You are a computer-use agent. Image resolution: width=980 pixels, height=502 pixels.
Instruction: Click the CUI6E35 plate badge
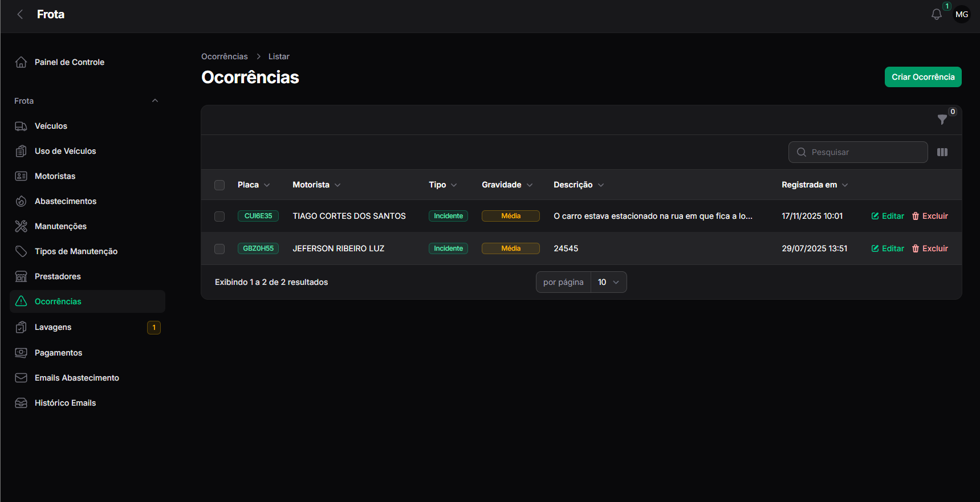pyautogui.click(x=258, y=216)
